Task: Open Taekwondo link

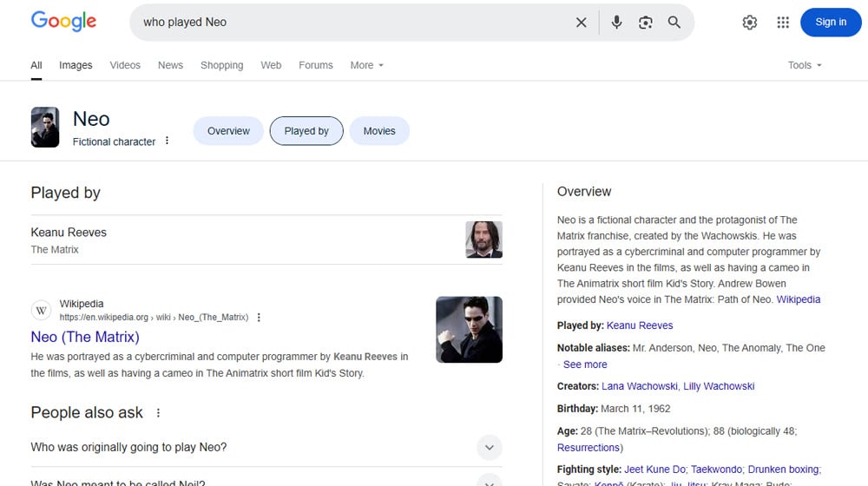Action: tap(716, 470)
